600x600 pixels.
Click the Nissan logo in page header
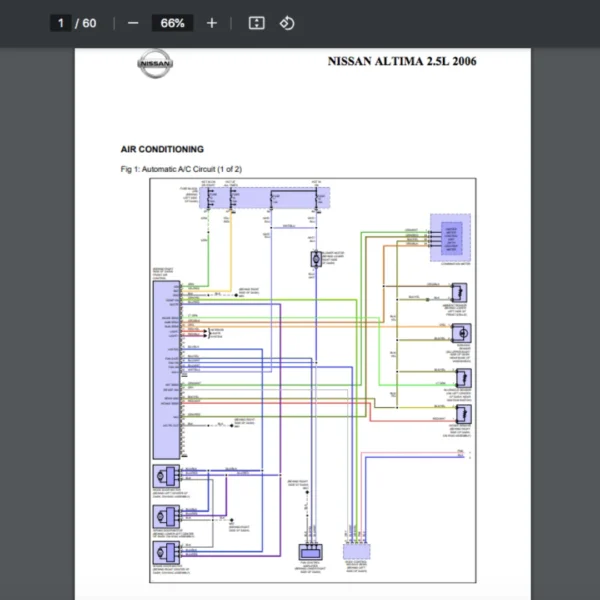pos(155,64)
